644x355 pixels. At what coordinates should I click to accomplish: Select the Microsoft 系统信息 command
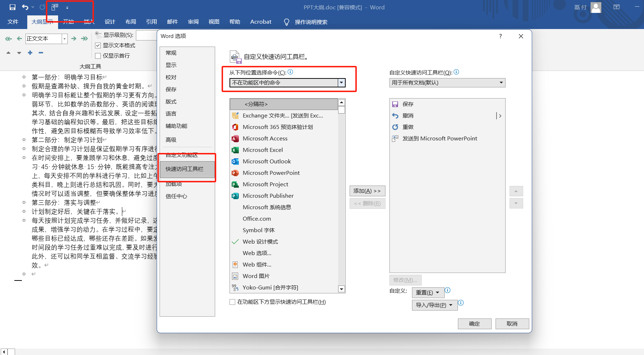[x=284, y=207]
